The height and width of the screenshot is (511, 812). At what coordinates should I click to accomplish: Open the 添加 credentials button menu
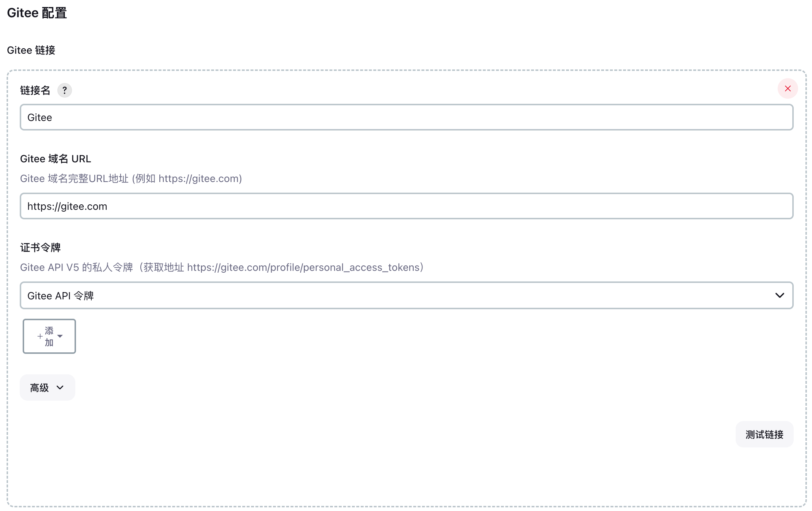click(x=49, y=336)
